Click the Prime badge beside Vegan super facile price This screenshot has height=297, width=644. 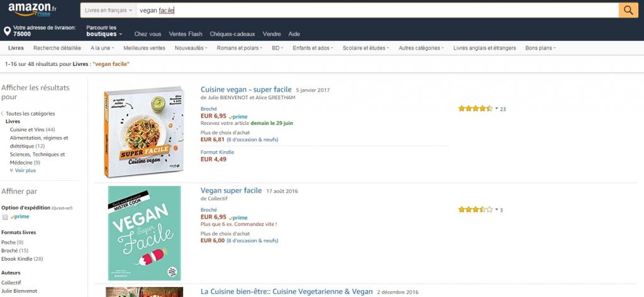click(238, 218)
